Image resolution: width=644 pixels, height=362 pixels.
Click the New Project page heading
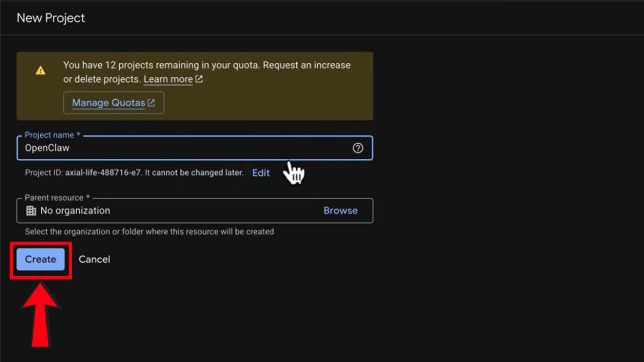click(51, 18)
